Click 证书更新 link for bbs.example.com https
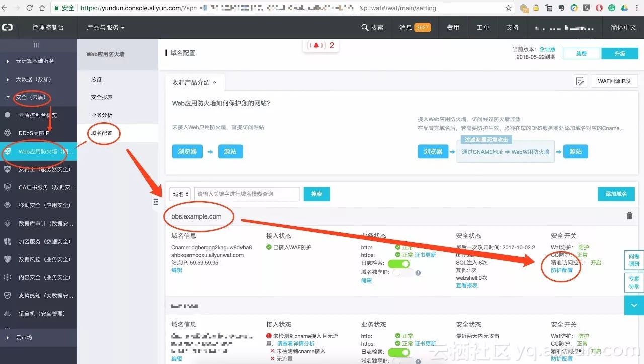 pyautogui.click(x=425, y=255)
